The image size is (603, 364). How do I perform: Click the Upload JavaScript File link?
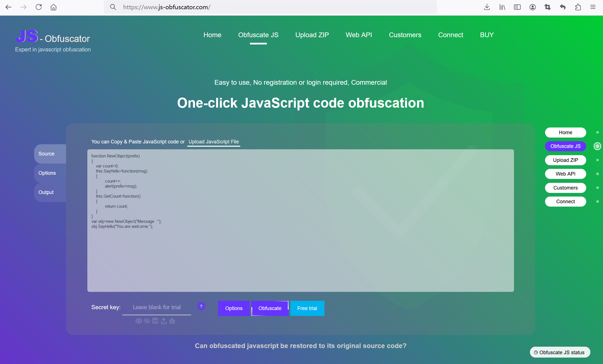point(214,142)
